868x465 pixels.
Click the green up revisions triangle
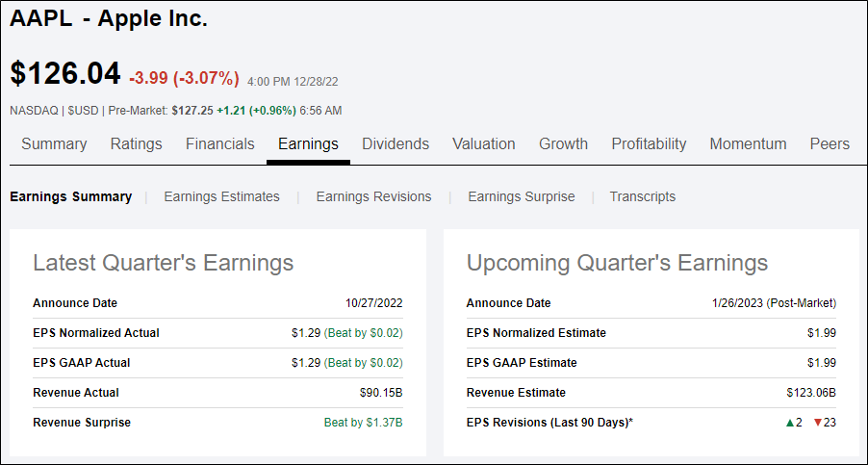click(789, 423)
